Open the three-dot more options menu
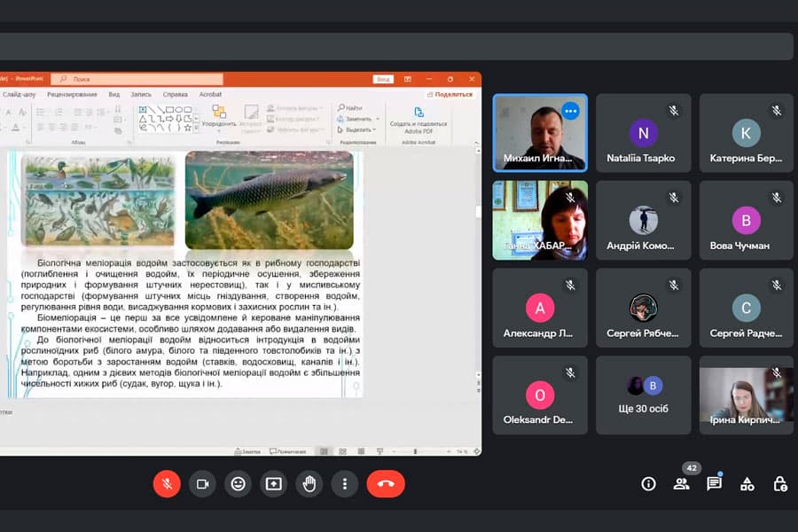This screenshot has height=532, width=798. coord(344,483)
